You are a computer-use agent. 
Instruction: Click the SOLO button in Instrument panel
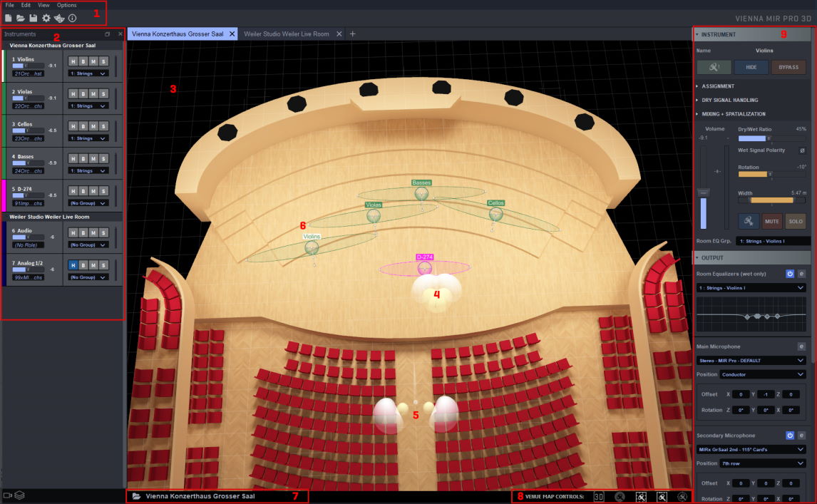[795, 222]
